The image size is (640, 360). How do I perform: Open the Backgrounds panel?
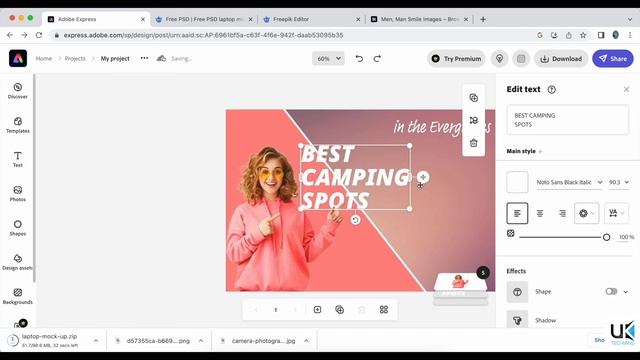pos(18,296)
